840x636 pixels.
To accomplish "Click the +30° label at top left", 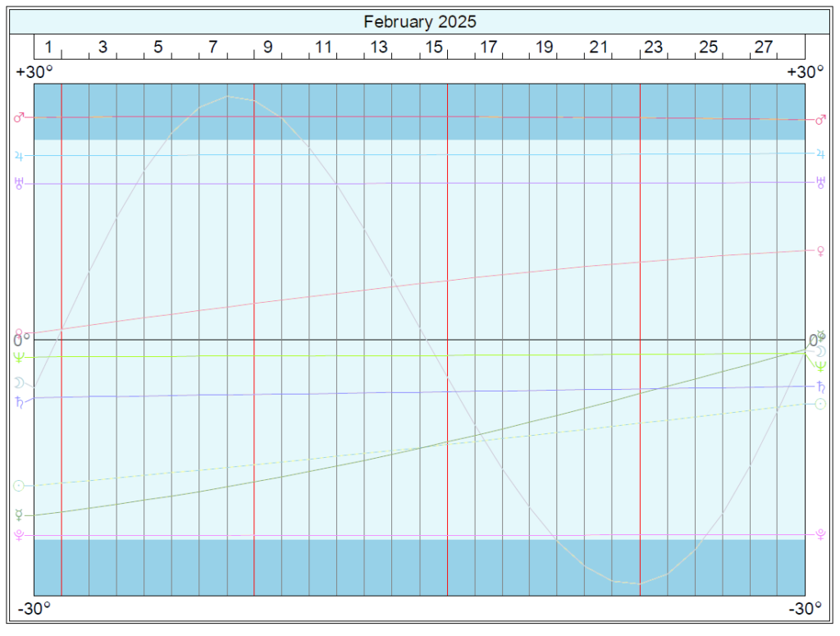I will click(x=34, y=72).
